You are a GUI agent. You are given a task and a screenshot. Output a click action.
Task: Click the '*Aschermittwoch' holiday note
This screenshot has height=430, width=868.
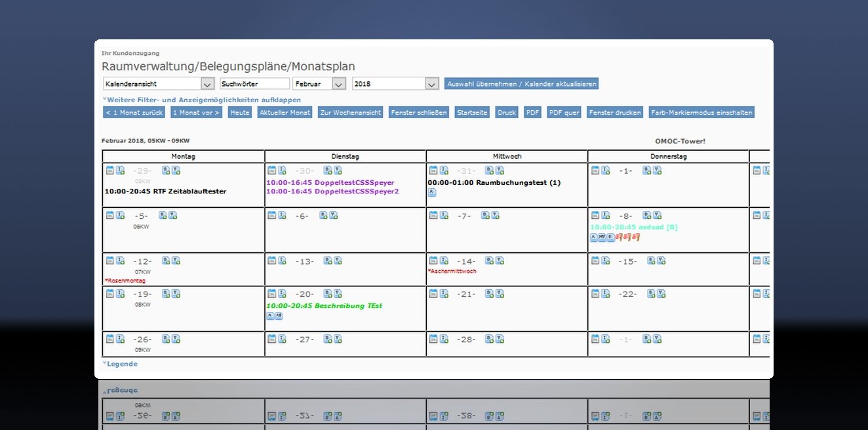click(452, 271)
